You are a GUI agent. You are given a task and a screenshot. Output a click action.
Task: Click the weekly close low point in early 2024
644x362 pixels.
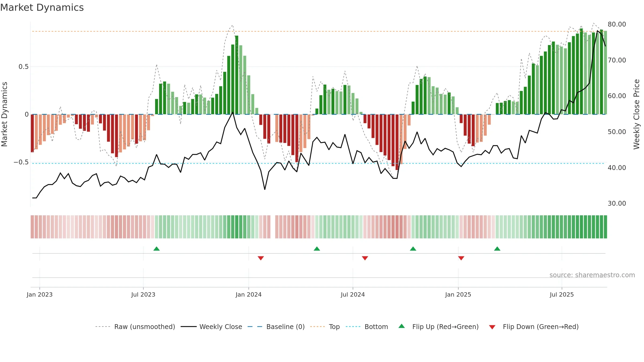pos(265,189)
